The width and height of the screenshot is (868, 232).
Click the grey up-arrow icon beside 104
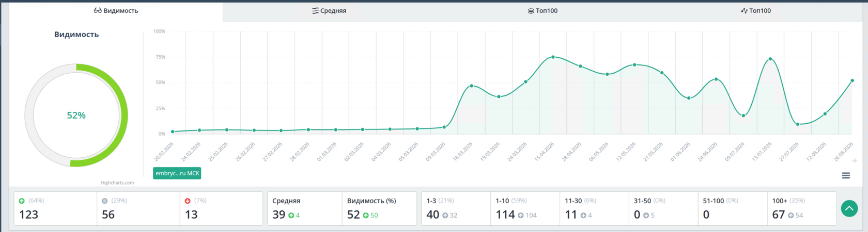click(x=521, y=216)
